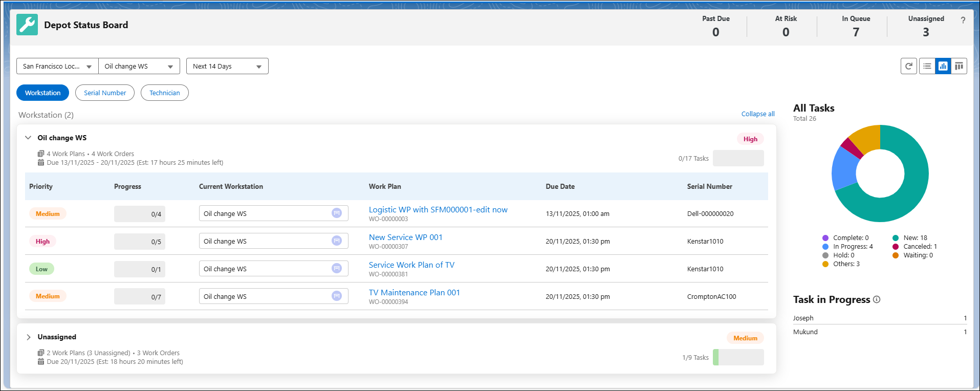Refresh the board with the reload icon

(x=909, y=66)
